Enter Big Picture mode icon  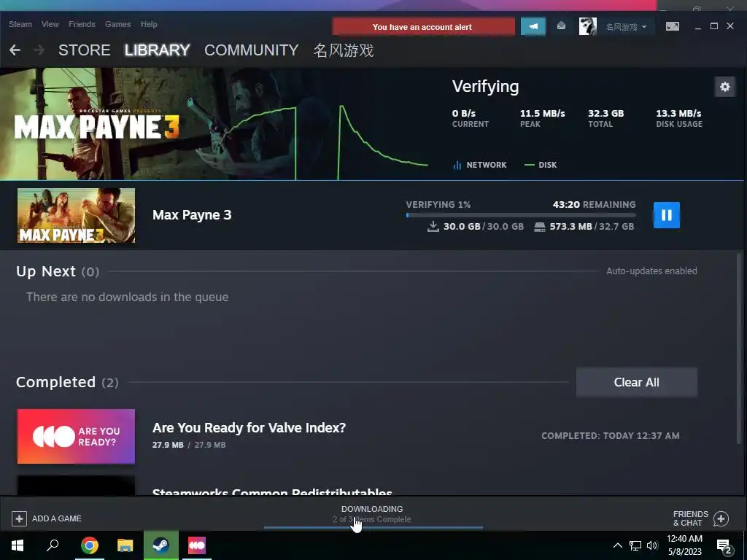pos(672,26)
